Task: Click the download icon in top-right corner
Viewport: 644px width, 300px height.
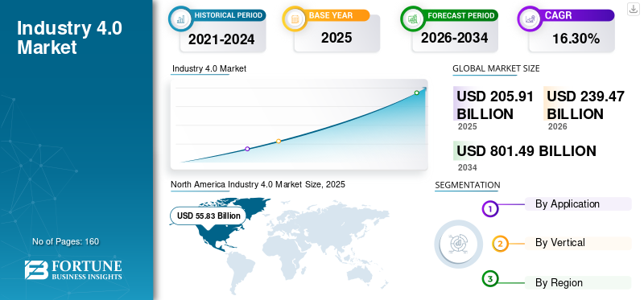Action: (633, 9)
